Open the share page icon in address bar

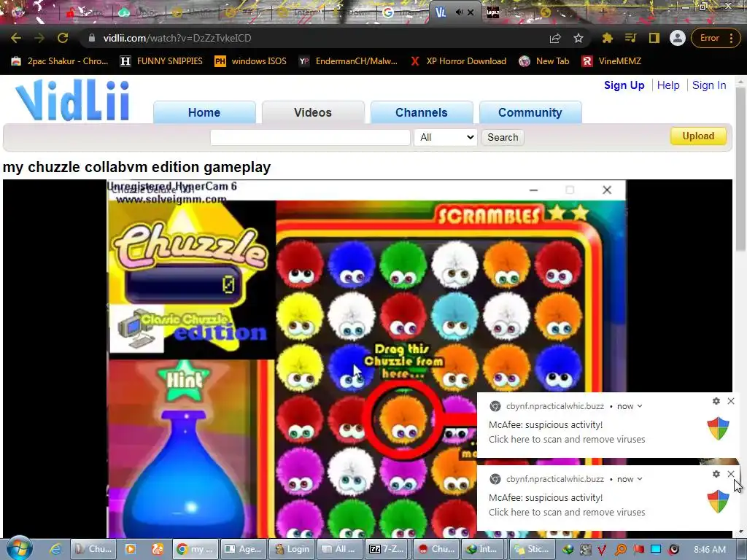(555, 38)
